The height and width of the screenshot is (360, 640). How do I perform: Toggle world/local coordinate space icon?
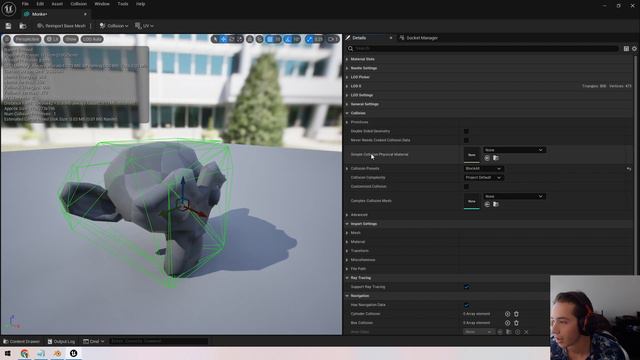tap(250, 39)
